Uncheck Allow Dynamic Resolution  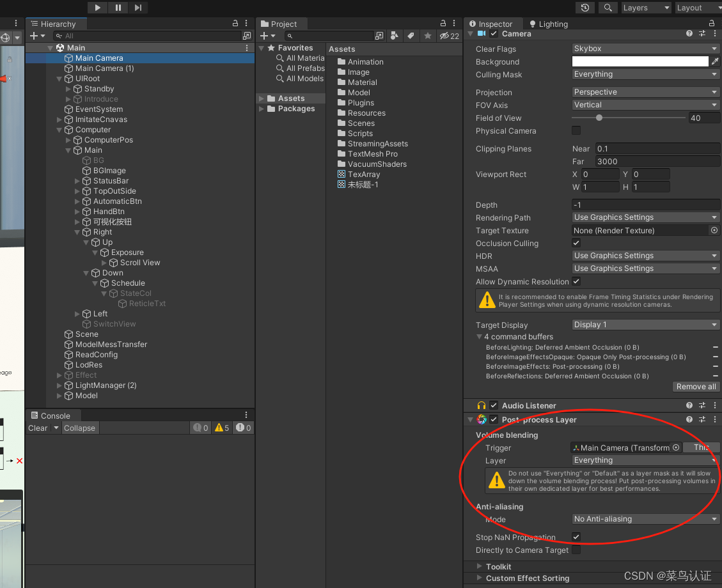point(576,281)
